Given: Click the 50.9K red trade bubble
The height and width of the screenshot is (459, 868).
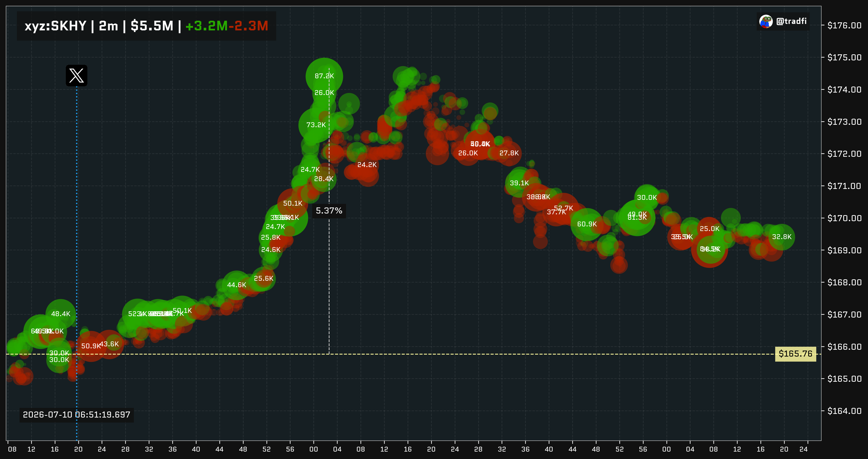Looking at the screenshot, I should 91,346.
